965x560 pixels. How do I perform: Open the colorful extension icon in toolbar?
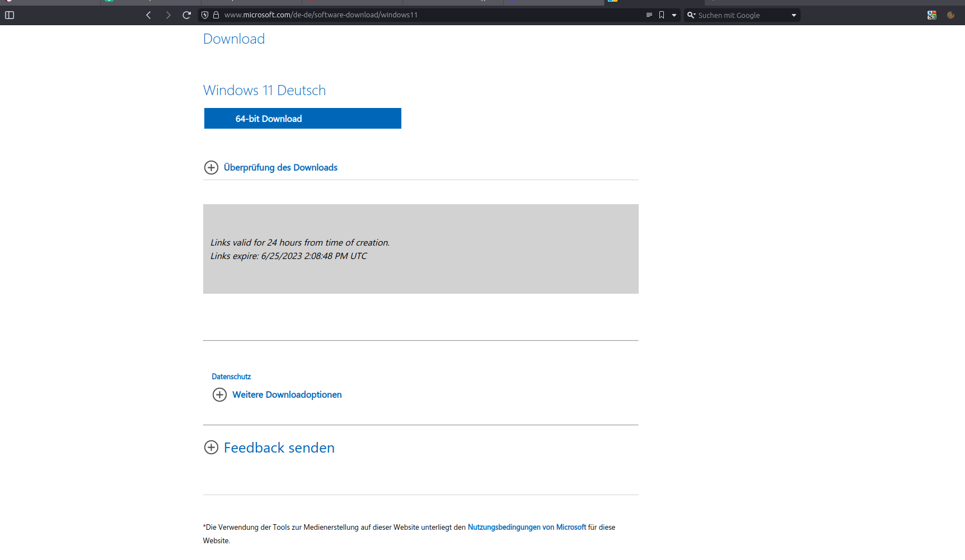coord(932,15)
